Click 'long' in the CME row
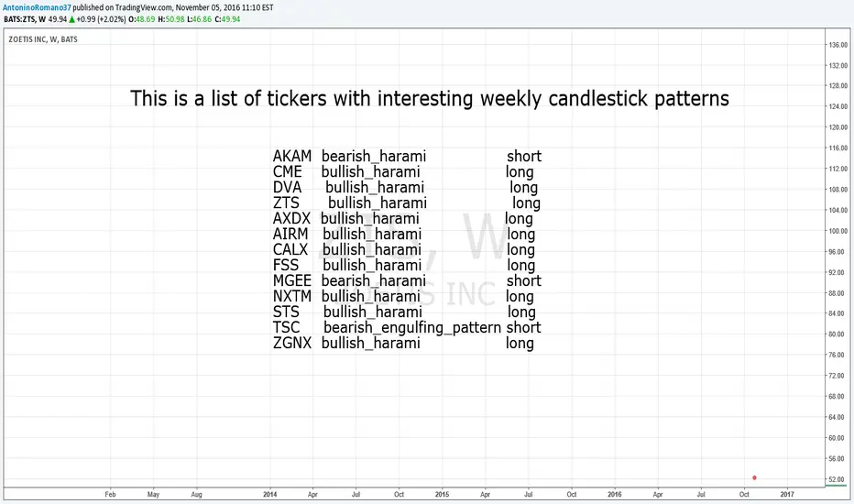The height and width of the screenshot is (504, 854). click(x=519, y=172)
